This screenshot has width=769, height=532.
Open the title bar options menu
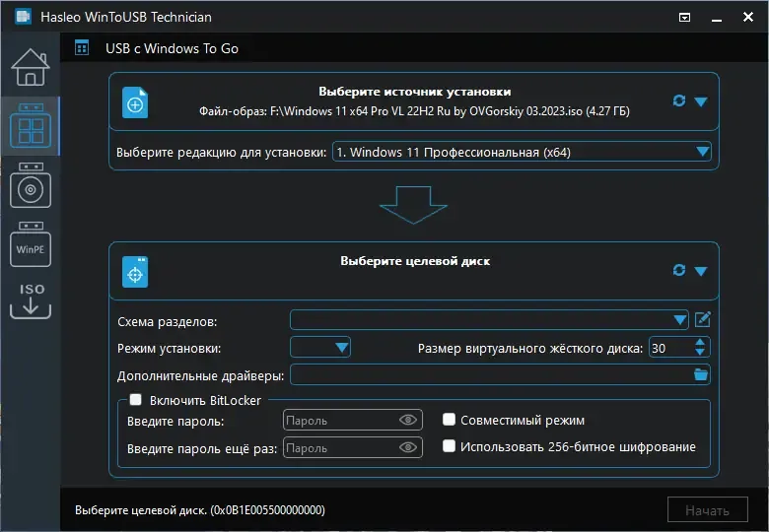pyautogui.click(x=684, y=18)
